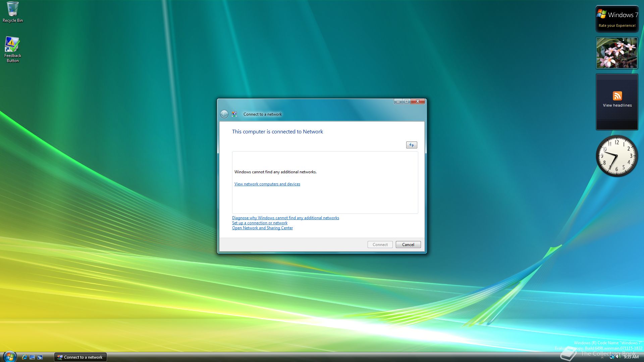Click the network tray icon
The image size is (644, 362).
click(x=612, y=357)
